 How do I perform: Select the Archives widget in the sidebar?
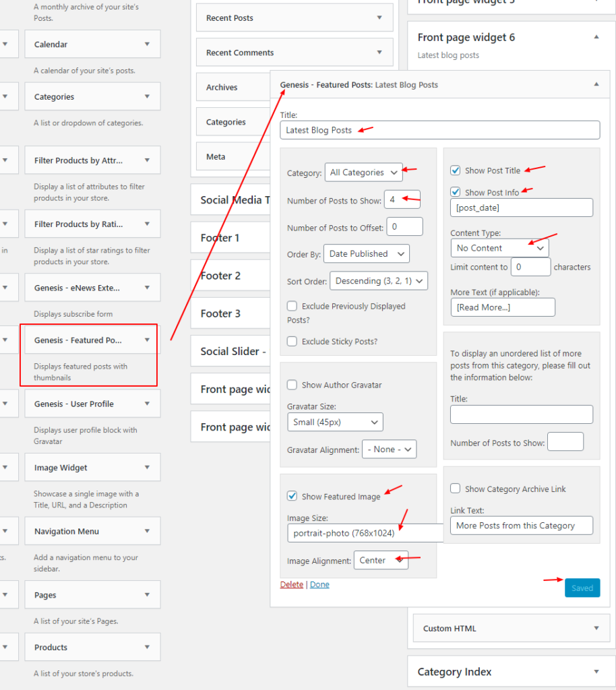pos(233,87)
